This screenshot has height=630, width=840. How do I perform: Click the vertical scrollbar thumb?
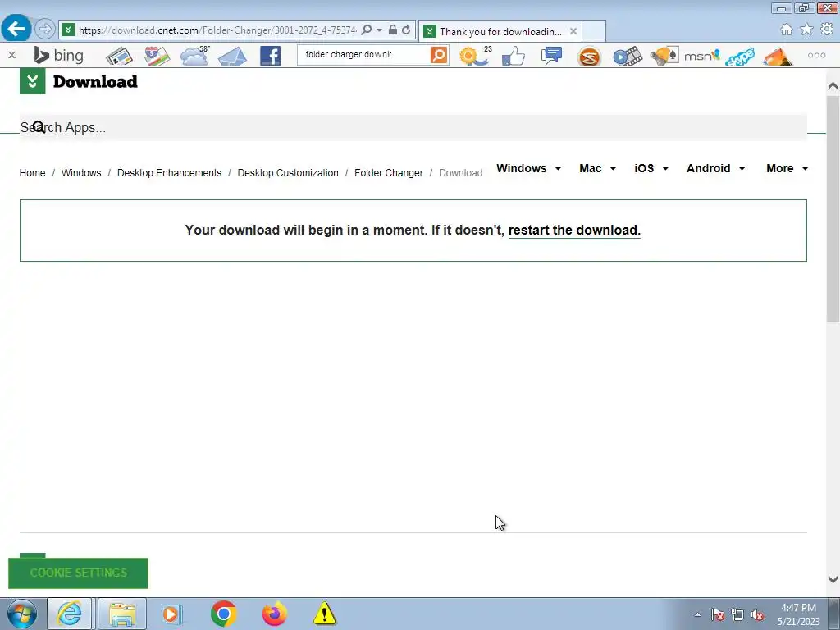(x=833, y=208)
